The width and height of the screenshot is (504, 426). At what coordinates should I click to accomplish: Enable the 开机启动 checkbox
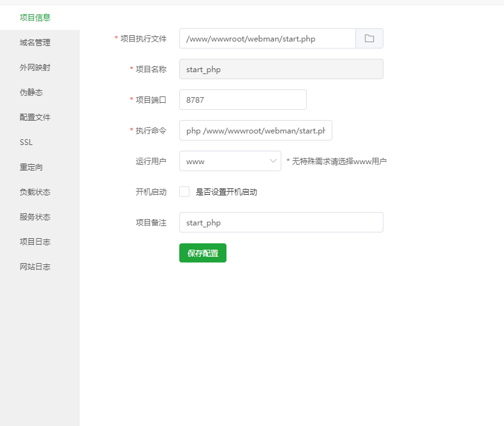tap(184, 192)
